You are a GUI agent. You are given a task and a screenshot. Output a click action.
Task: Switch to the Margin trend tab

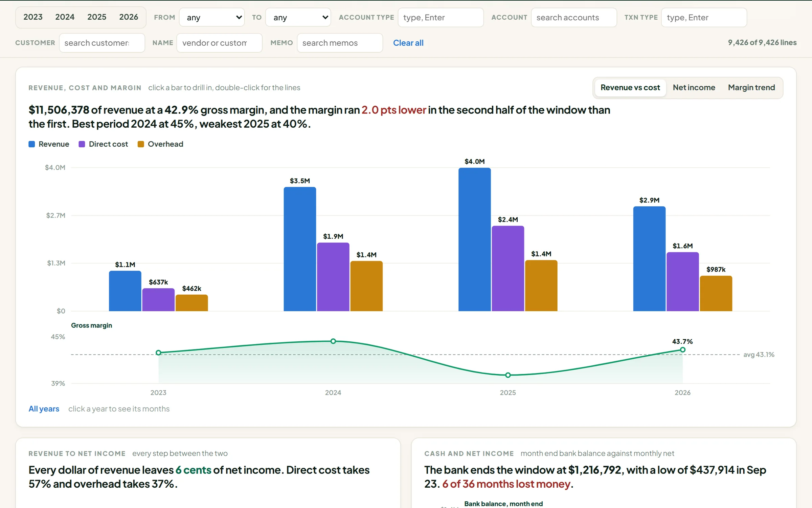pos(751,87)
